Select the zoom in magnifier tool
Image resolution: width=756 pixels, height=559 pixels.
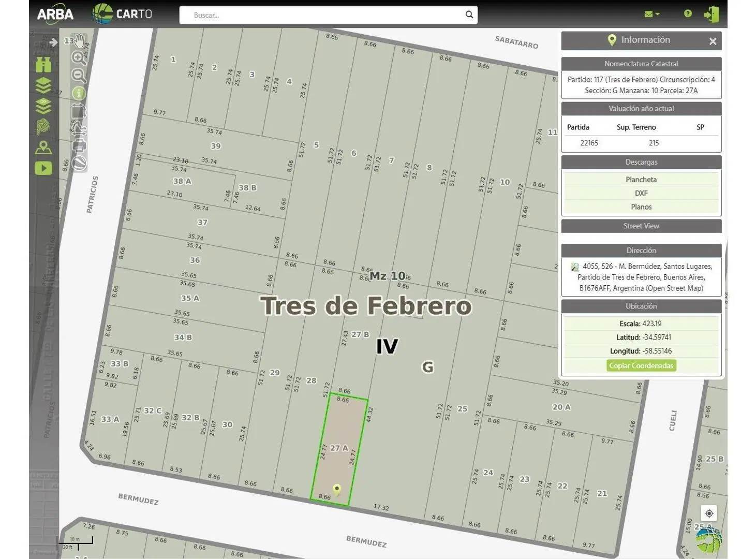pyautogui.click(x=79, y=58)
